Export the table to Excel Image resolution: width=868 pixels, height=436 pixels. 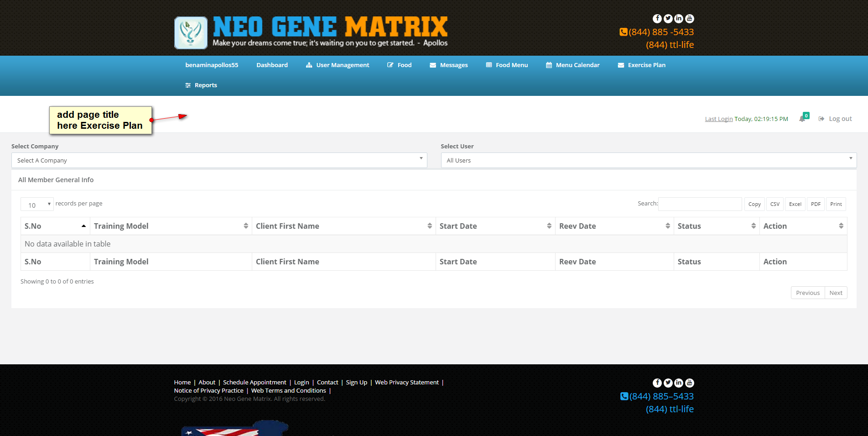[795, 204]
